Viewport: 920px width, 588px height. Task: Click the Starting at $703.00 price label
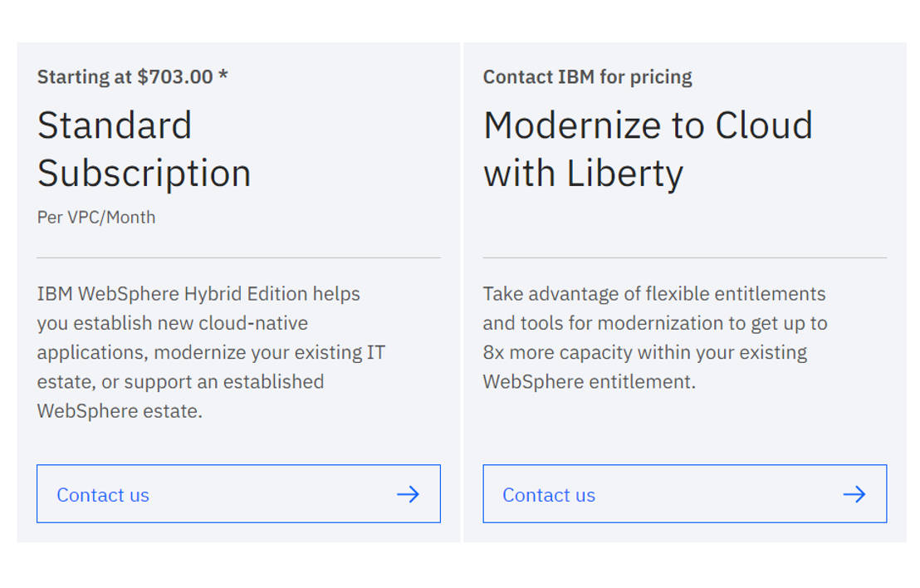132,76
